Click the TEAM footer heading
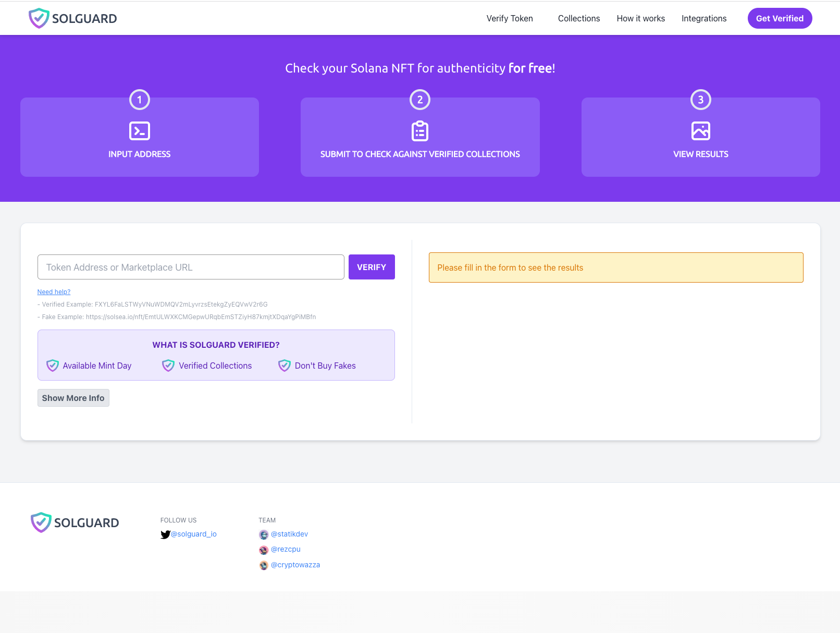 tap(267, 520)
